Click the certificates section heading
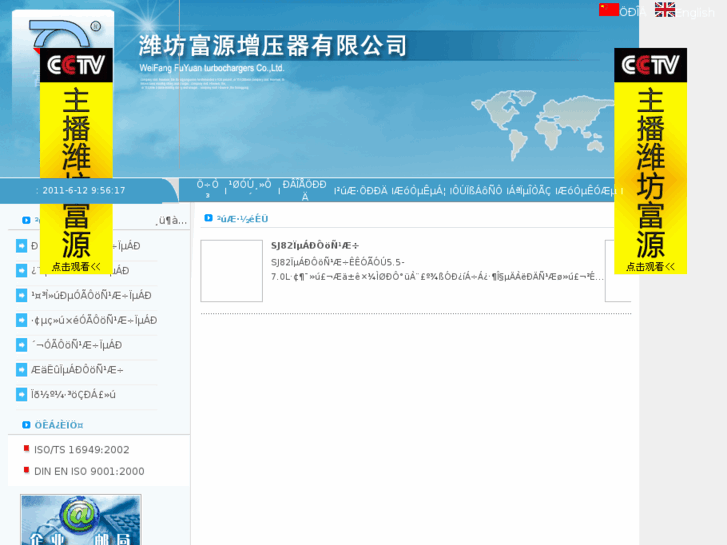 pos(59,425)
